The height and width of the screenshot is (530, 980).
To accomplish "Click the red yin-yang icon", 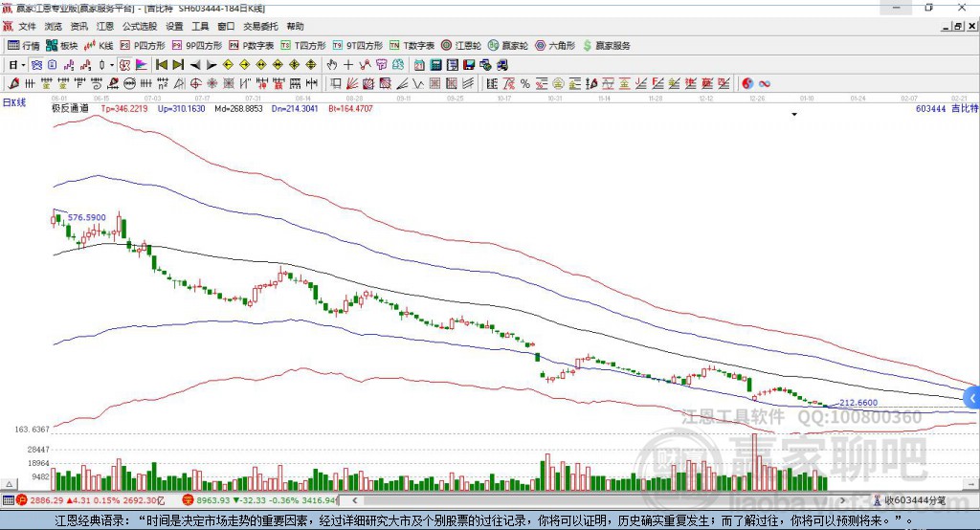I will [747, 84].
